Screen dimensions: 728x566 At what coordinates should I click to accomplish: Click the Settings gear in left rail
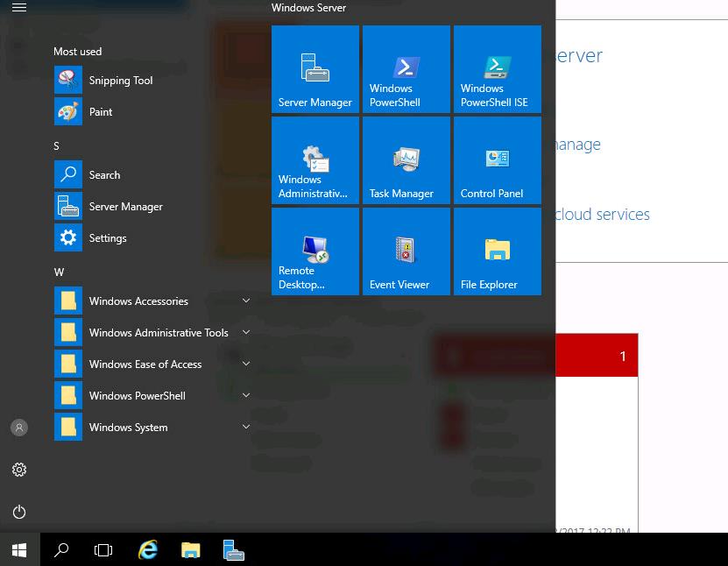(19, 470)
